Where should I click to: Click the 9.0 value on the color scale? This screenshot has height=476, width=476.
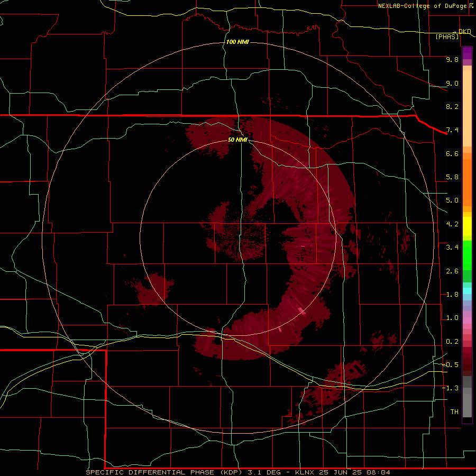(452, 83)
